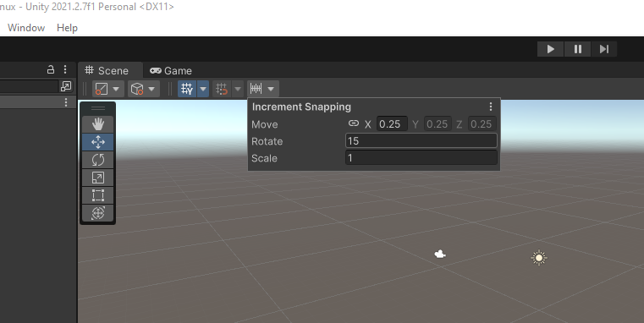Toggle handle rotation global/local cube icon
This screenshot has width=644, height=323.
(137, 89)
